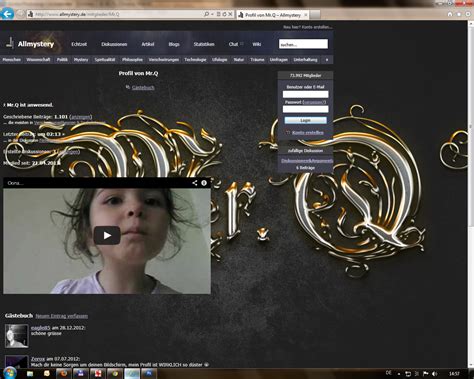Open the video info icon
This screenshot has width=474, height=379.
point(204,183)
